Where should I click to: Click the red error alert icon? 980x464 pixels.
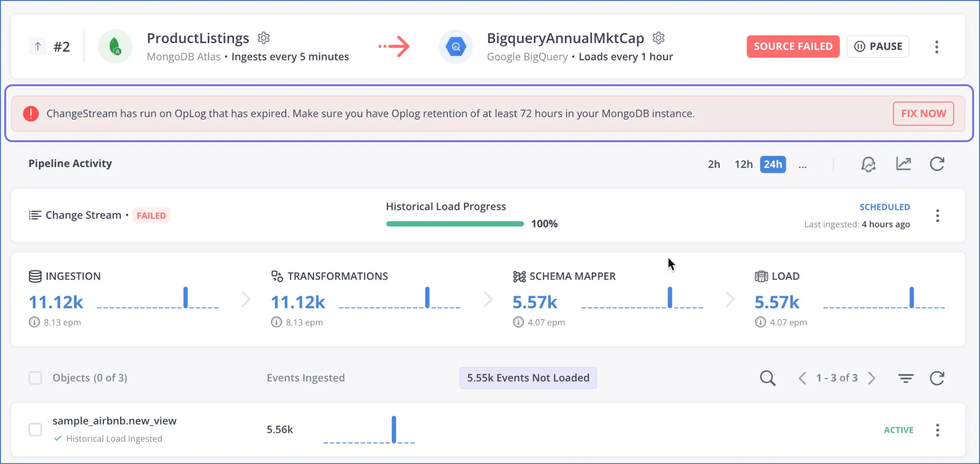[31, 113]
